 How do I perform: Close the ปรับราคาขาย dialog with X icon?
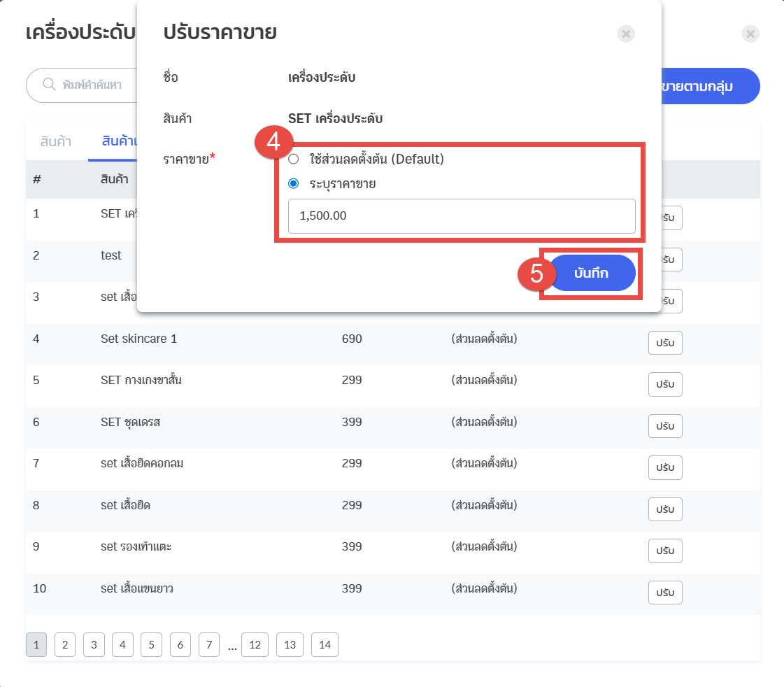(x=626, y=34)
